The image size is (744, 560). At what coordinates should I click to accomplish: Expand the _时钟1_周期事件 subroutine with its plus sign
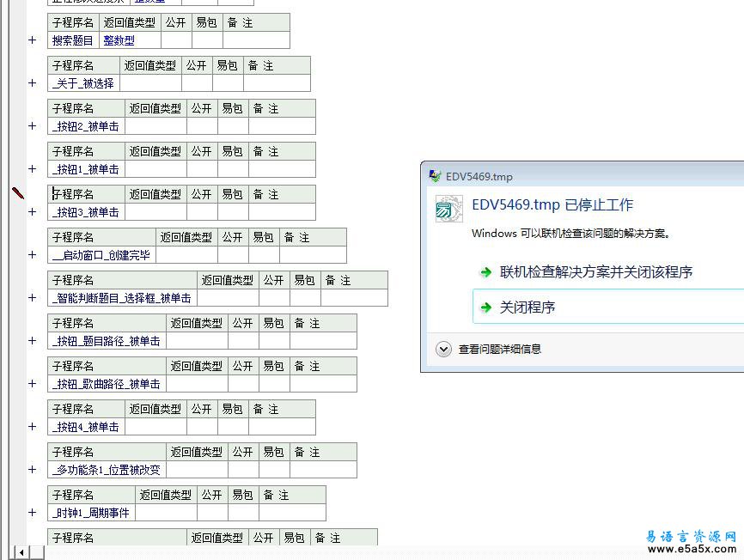click(x=33, y=513)
